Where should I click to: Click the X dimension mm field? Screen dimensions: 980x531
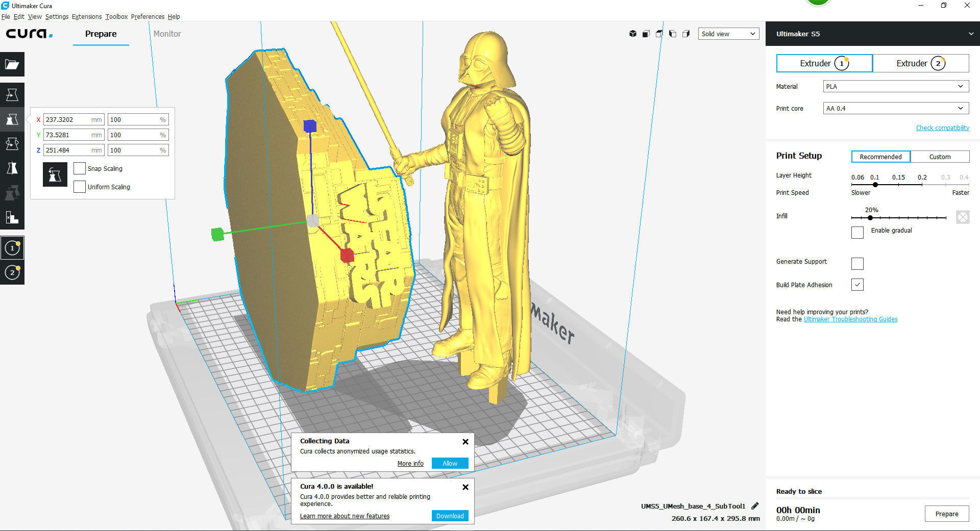point(73,119)
